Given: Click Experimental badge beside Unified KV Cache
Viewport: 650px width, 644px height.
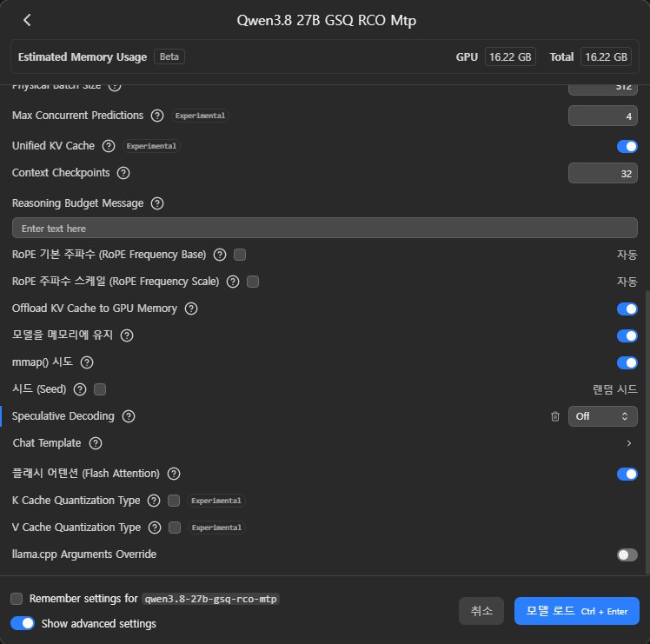Looking at the screenshot, I should [x=151, y=146].
